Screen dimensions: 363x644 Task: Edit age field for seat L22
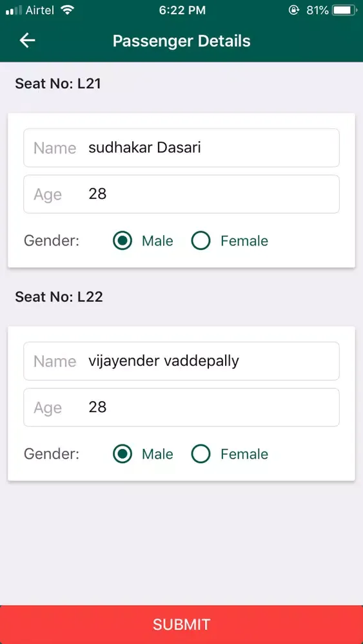pyautogui.click(x=181, y=408)
